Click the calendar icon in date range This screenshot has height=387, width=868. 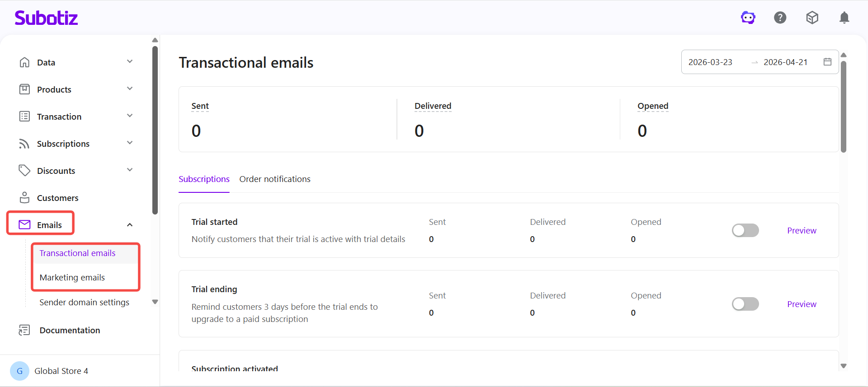(x=827, y=62)
